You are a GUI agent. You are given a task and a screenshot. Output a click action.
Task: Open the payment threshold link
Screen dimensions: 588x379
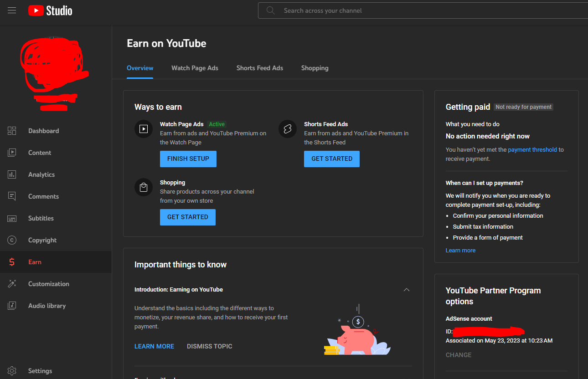point(532,149)
